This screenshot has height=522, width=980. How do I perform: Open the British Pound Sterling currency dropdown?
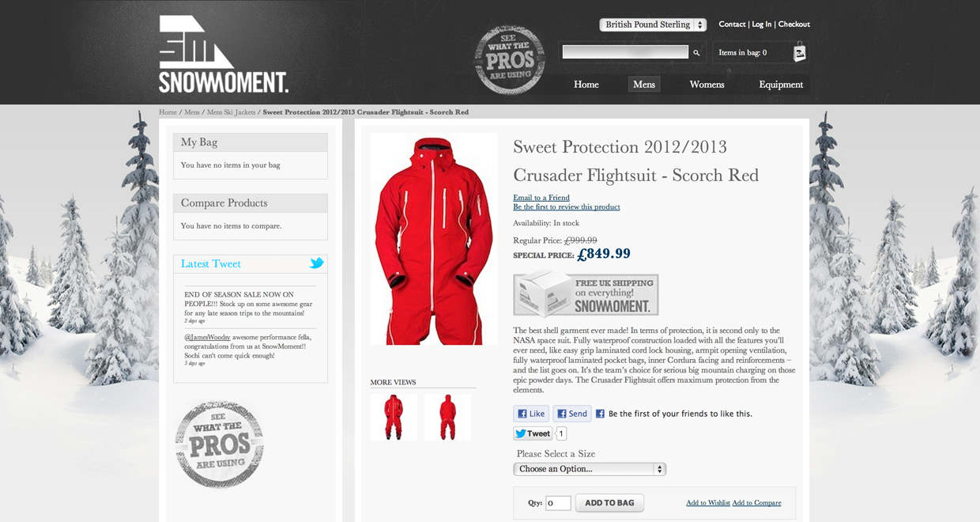[653, 25]
